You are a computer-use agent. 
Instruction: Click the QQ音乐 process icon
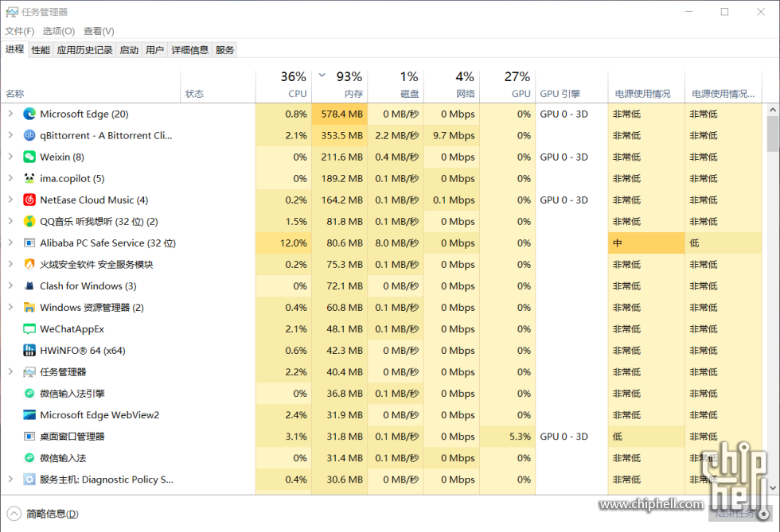29,221
